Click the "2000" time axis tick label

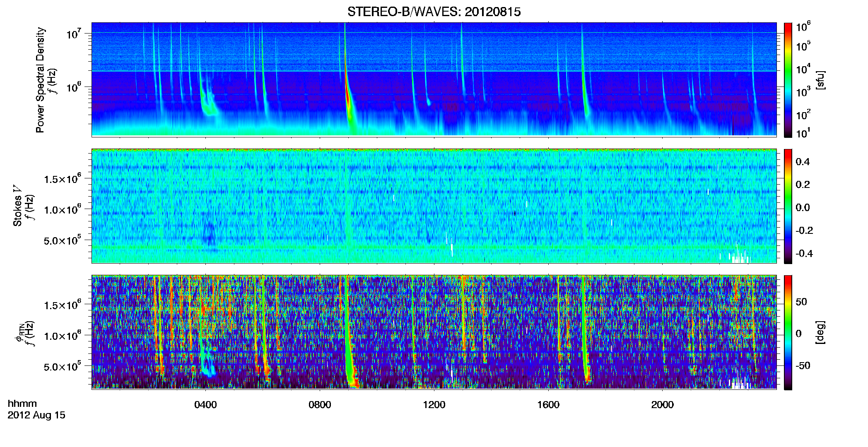663,404
